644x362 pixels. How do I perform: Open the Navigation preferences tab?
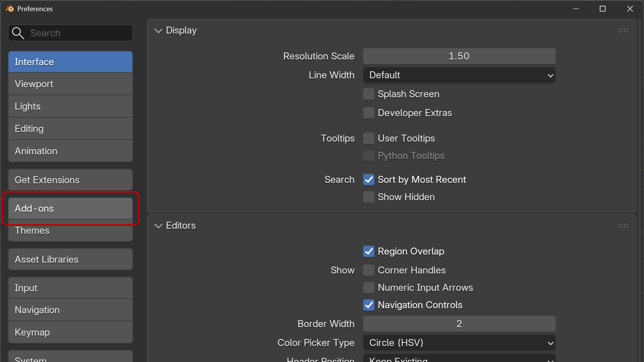[x=70, y=310]
